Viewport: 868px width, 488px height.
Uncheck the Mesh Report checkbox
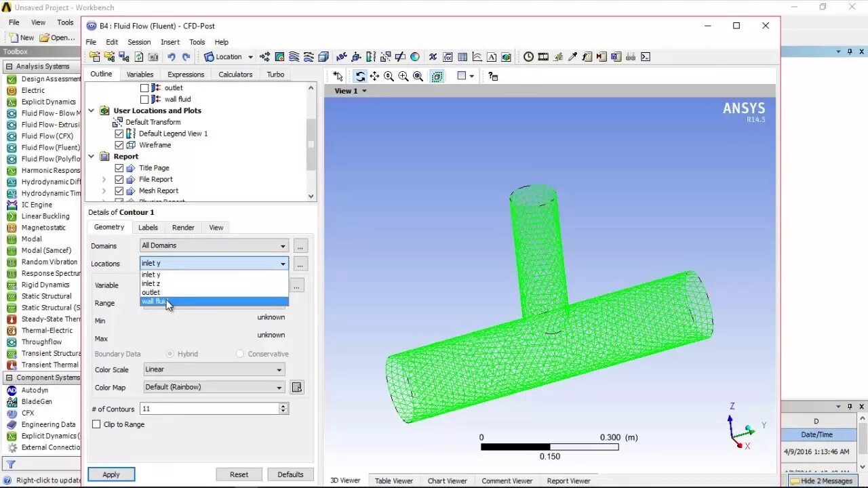[119, 191]
